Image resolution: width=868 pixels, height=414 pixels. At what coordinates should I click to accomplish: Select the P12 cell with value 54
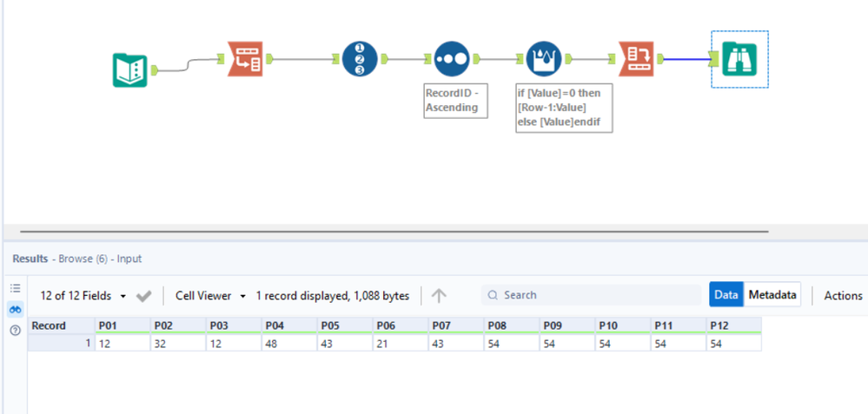point(734,343)
